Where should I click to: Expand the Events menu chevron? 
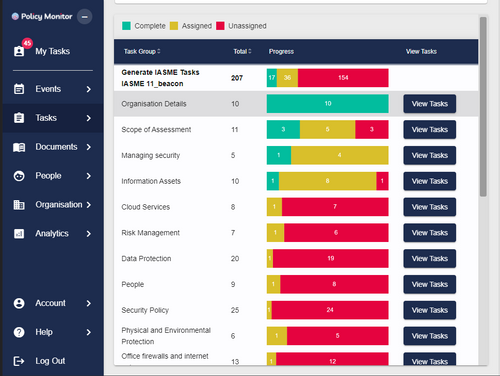(88, 89)
